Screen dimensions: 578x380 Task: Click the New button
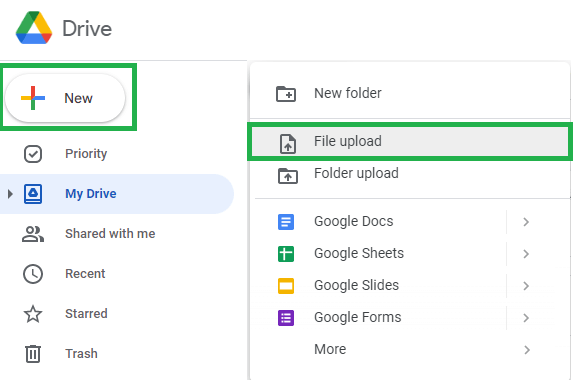[65, 98]
